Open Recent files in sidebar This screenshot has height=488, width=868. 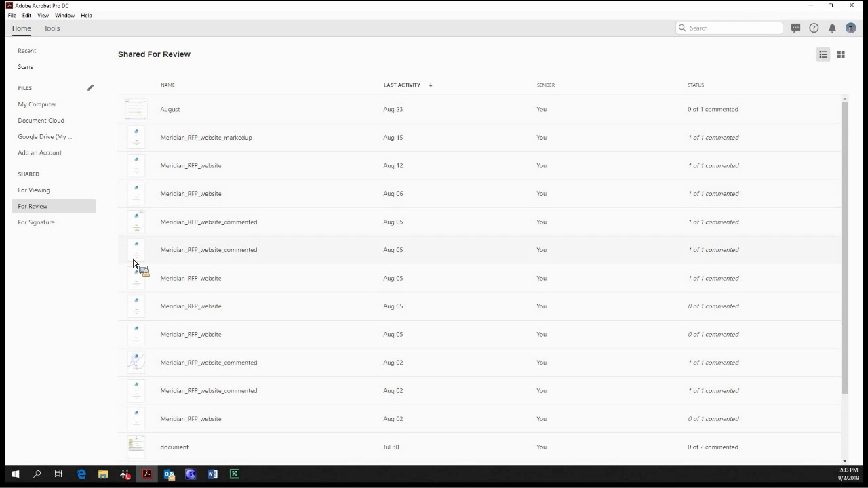pos(27,51)
